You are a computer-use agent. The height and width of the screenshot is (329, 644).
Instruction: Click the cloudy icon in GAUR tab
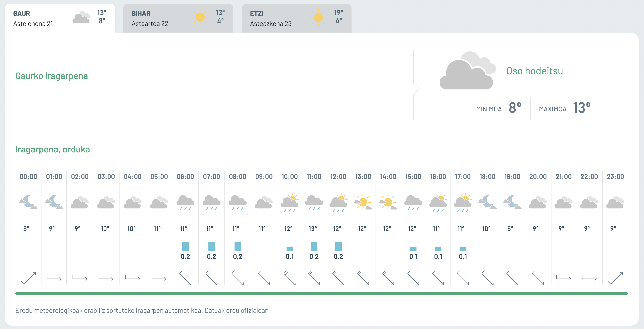tap(81, 17)
